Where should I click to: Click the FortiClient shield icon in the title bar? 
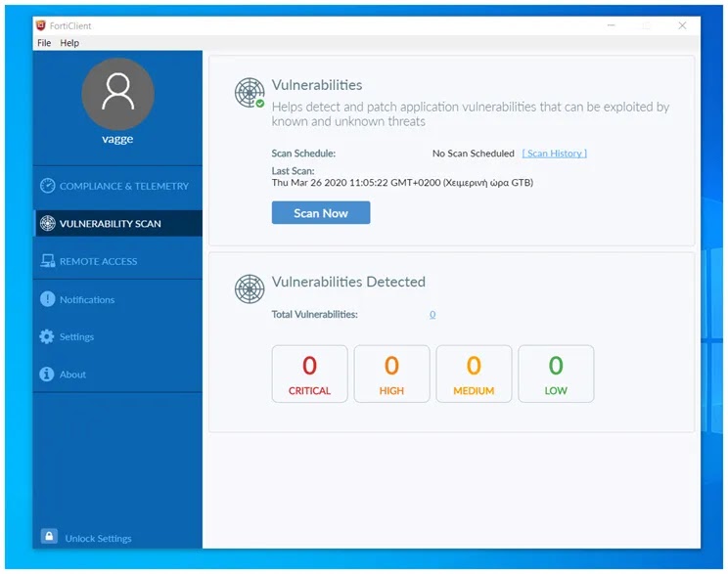[x=41, y=25]
